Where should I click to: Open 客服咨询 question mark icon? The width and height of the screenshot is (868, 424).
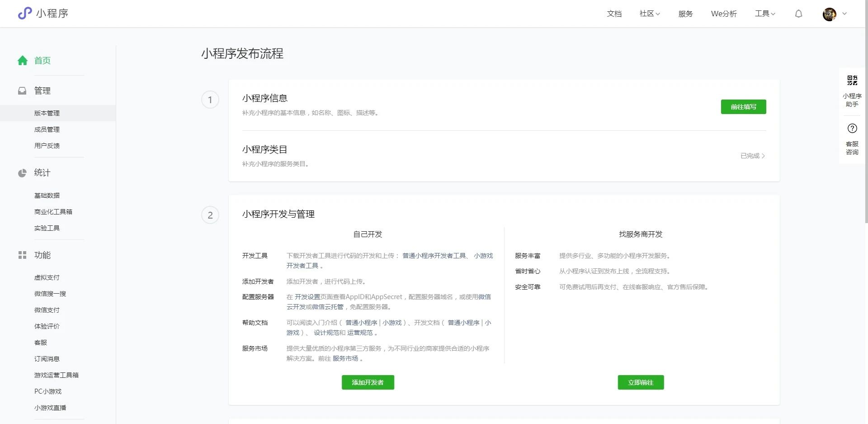(x=852, y=128)
